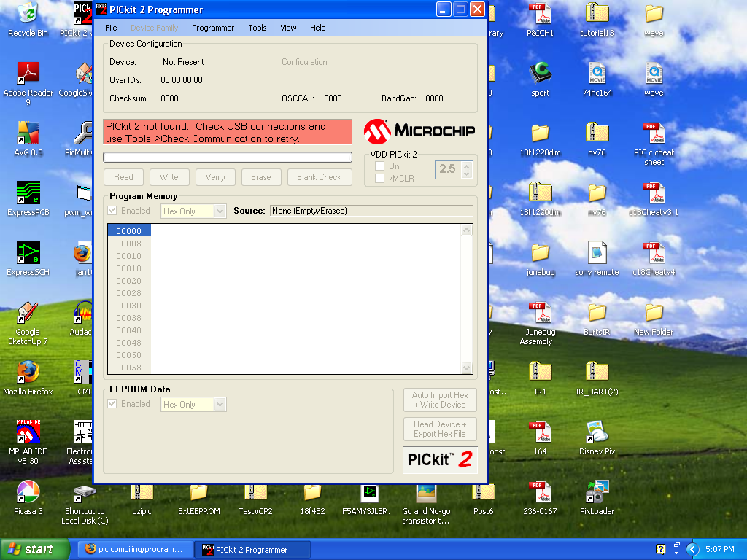
Task: Open the Junebug Assembly PDF
Action: (x=541, y=323)
